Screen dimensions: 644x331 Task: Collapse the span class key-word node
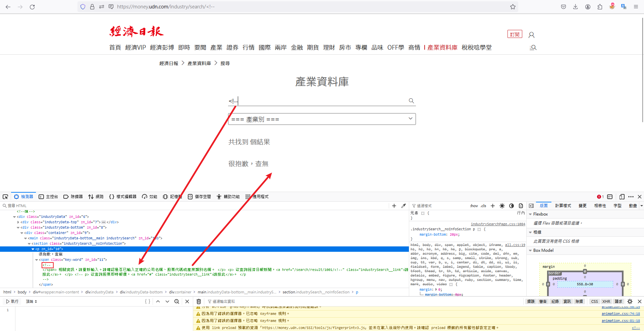37,260
